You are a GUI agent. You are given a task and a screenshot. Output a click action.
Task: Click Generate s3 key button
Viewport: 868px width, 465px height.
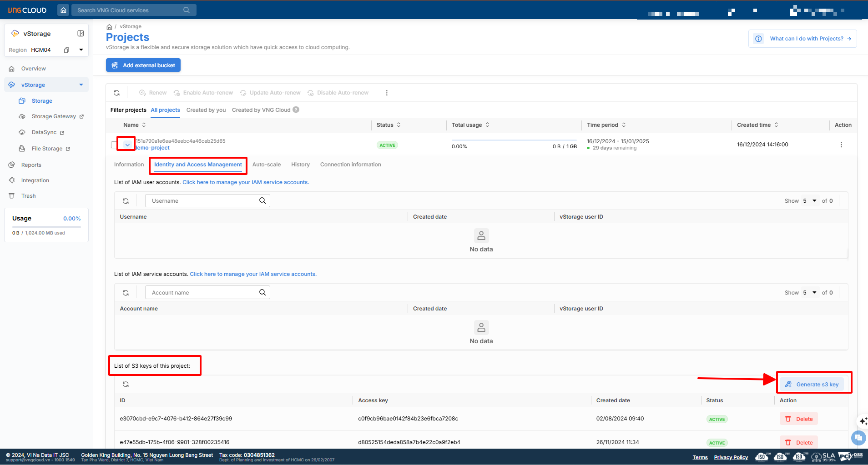[812, 385]
